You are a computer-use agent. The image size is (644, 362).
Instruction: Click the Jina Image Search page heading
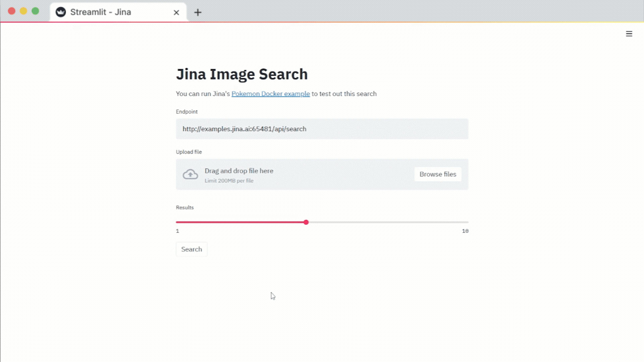tap(242, 74)
